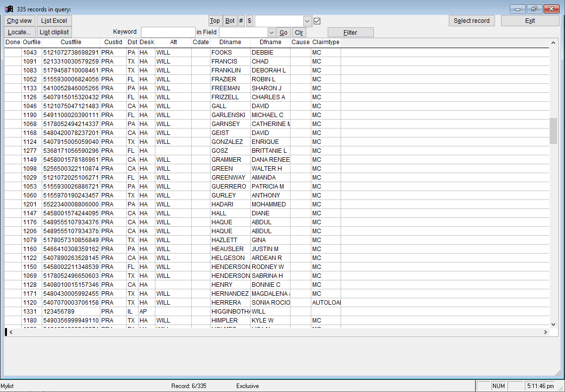
Task: Click the vertical scrollbar up arrow
Action: pyautogui.click(x=553, y=43)
